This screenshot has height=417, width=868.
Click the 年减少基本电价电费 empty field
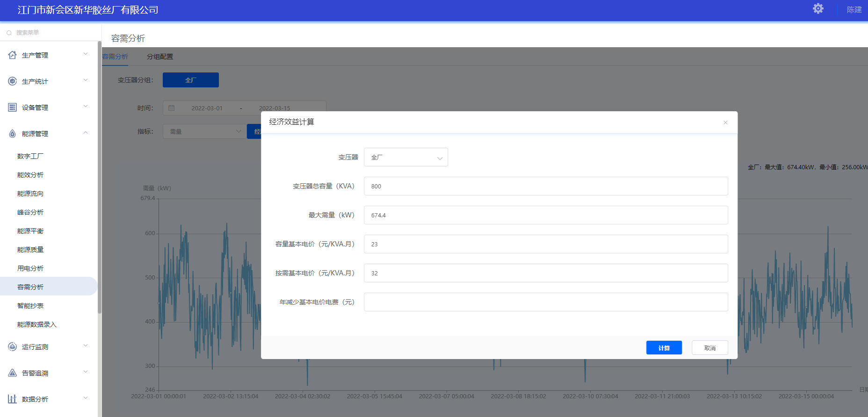(x=545, y=302)
